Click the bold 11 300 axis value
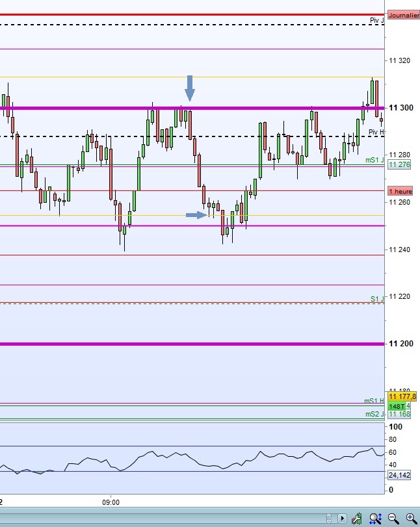Screen dimensions: 420x527 401,108
